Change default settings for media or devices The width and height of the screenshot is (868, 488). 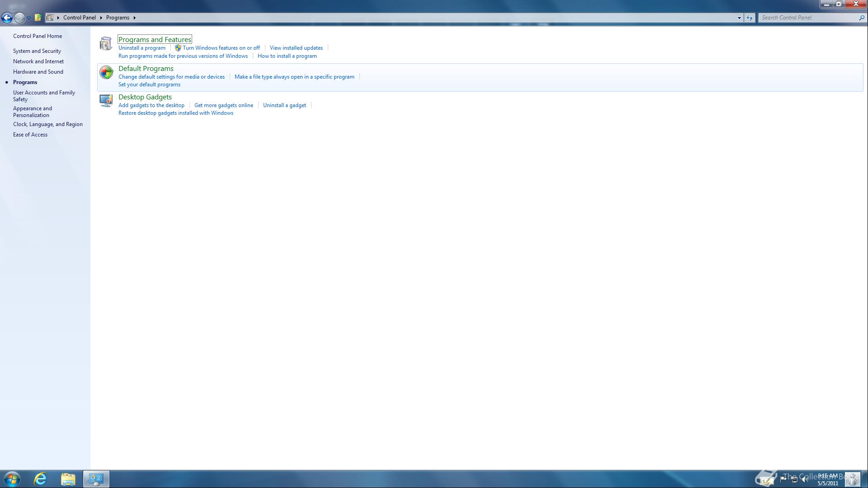[171, 77]
